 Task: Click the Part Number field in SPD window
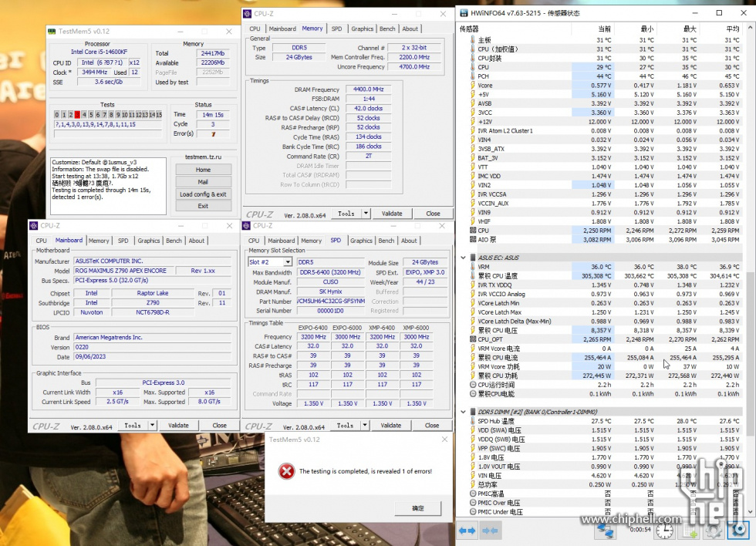point(331,302)
